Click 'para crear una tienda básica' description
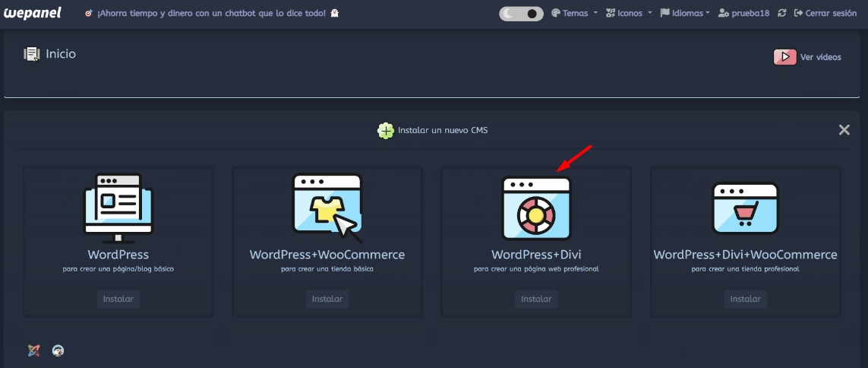This screenshot has height=368, width=868. (327, 269)
